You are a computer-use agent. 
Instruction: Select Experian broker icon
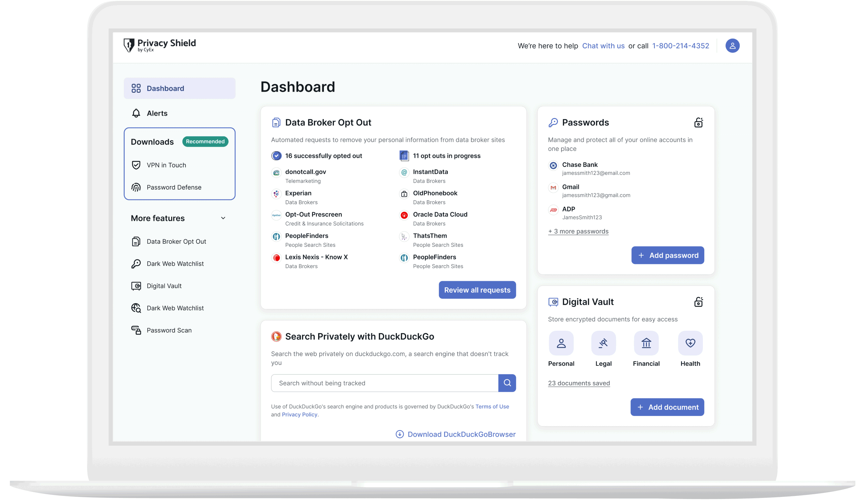pyautogui.click(x=276, y=194)
